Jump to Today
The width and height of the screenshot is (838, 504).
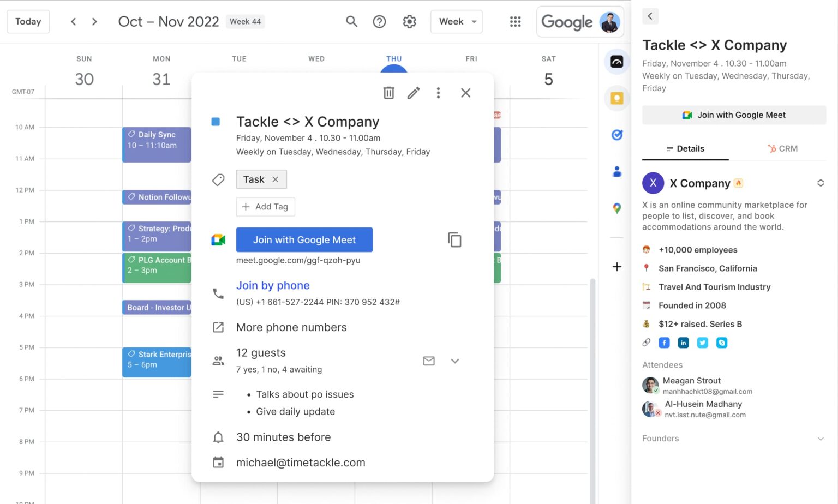click(28, 21)
